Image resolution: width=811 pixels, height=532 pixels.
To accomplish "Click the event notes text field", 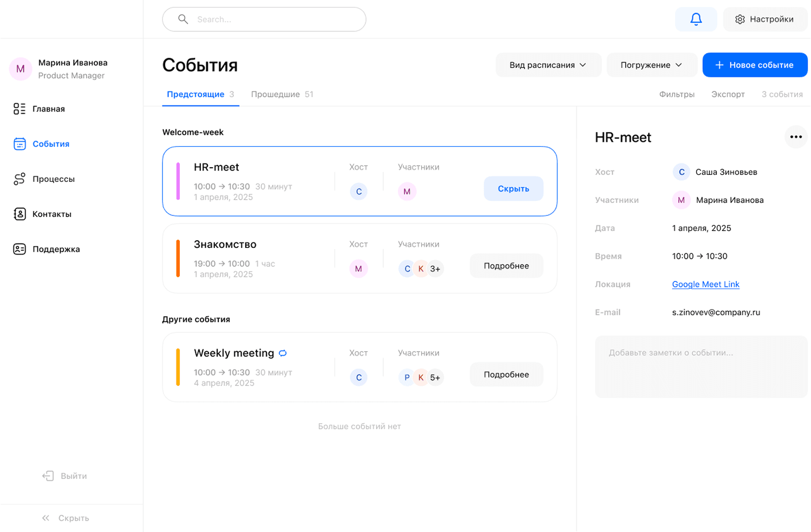I will click(x=701, y=367).
